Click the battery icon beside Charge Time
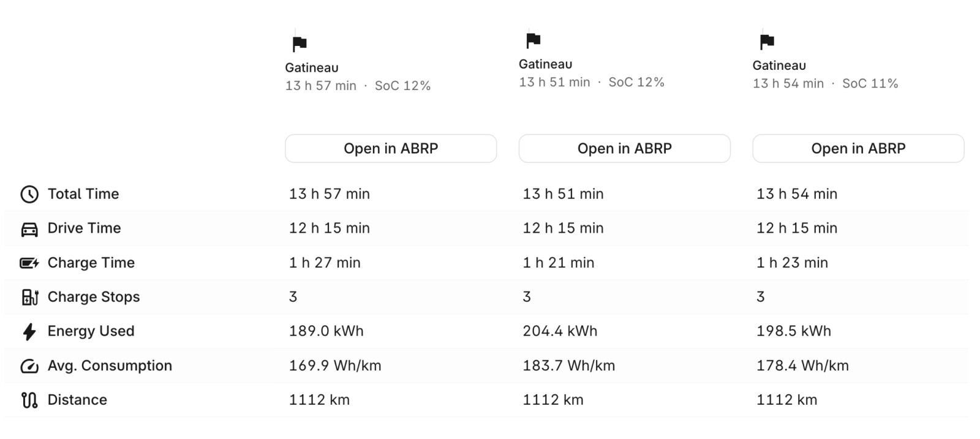This screenshot has width=980, height=439. point(29,263)
